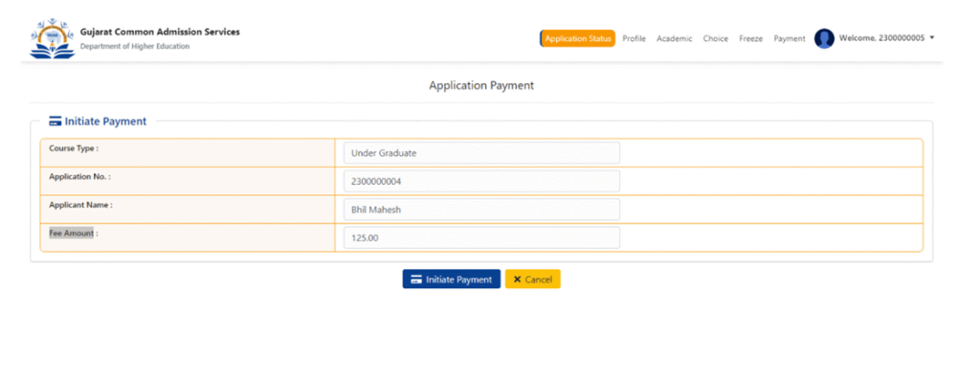
Task: Open the Welcome user dropdown arrow
Action: 932,38
